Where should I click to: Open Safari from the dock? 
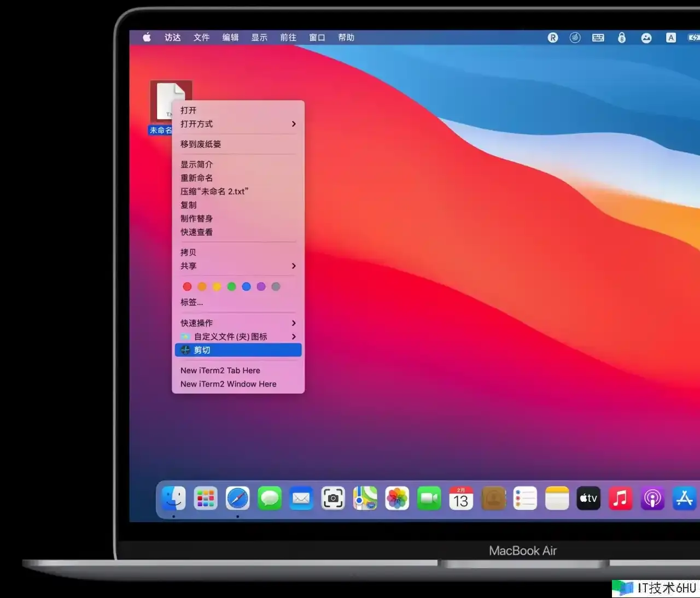(237, 498)
